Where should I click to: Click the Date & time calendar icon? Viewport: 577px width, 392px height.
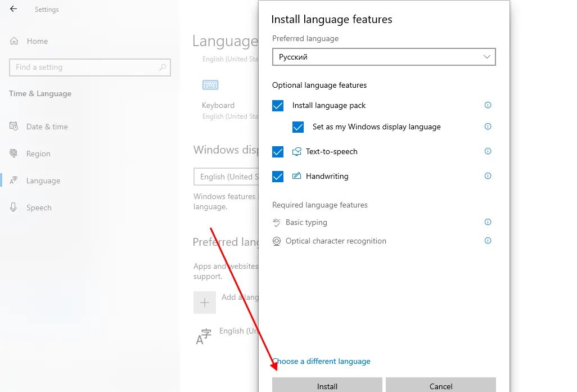13,126
